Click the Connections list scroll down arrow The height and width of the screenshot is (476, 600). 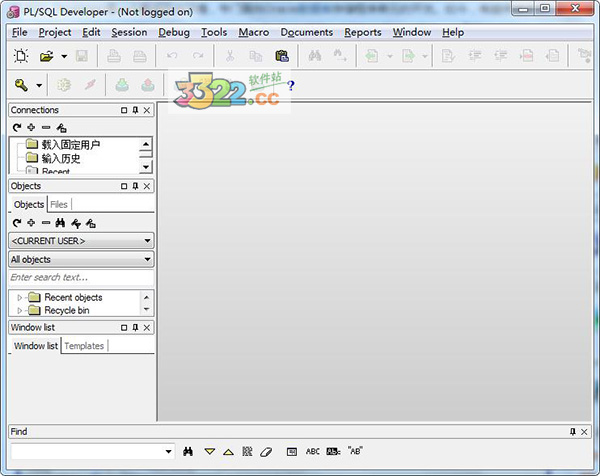(146, 167)
